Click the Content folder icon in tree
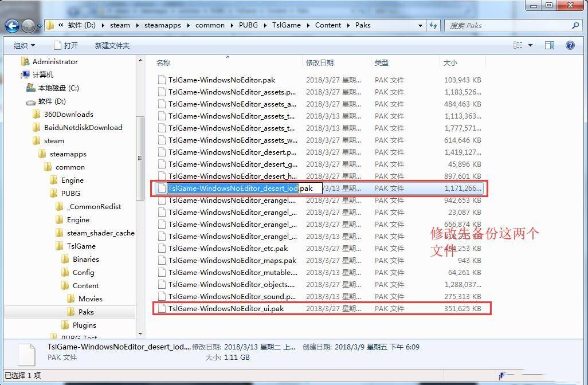This screenshot has height=385, width=588. (65, 285)
